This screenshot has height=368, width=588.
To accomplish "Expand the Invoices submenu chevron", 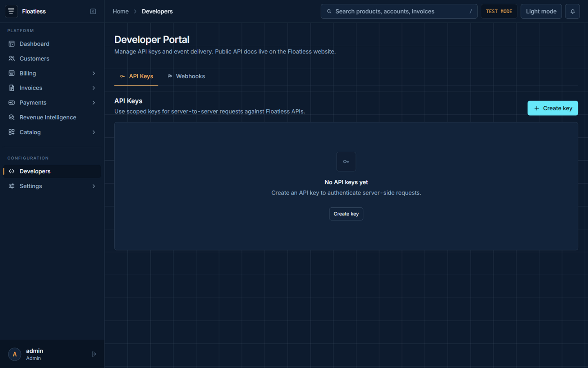I will pyautogui.click(x=94, y=88).
